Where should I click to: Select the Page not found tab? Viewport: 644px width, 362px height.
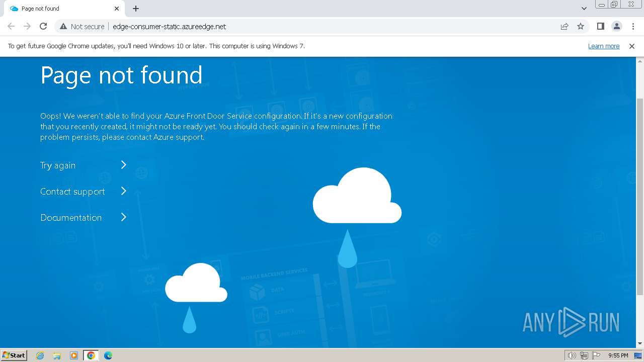coord(64,9)
